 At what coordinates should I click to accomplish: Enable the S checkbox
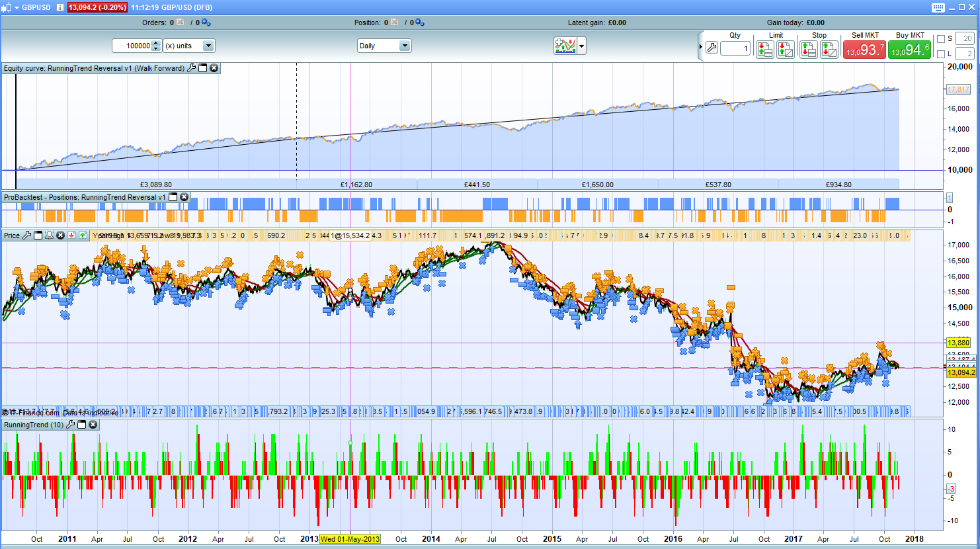coord(941,39)
